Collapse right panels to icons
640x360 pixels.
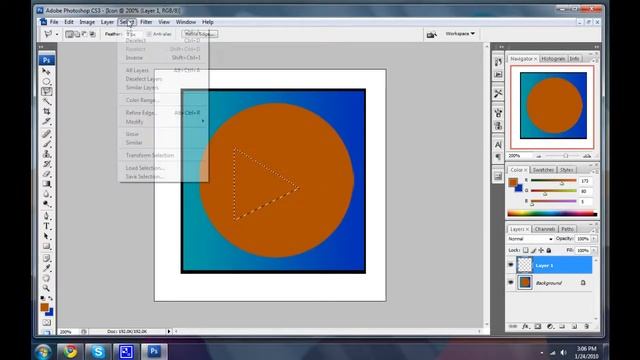(x=596, y=47)
